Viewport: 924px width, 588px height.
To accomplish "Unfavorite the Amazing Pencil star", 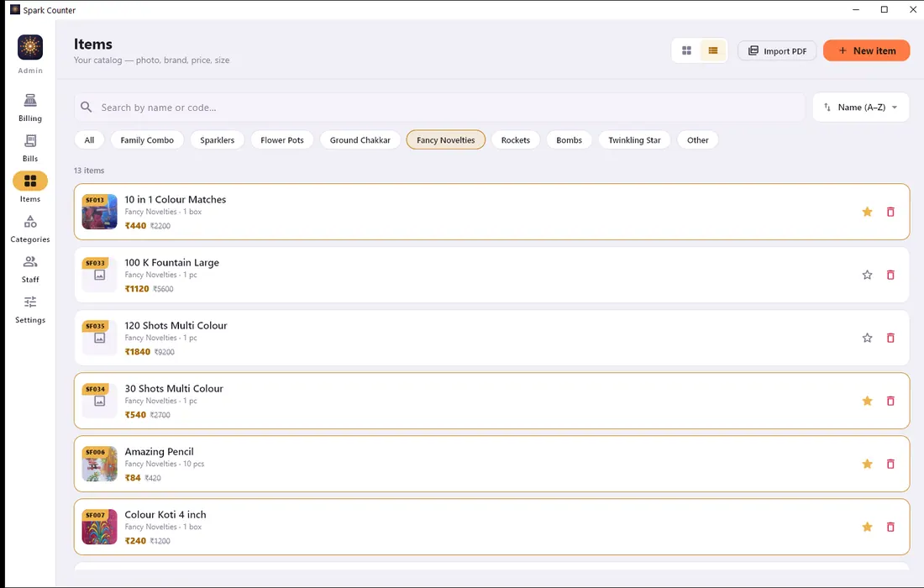I will tap(867, 464).
